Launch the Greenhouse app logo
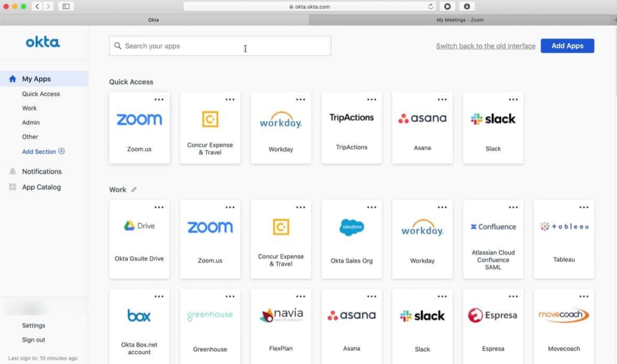The width and height of the screenshot is (617, 364). [x=210, y=315]
